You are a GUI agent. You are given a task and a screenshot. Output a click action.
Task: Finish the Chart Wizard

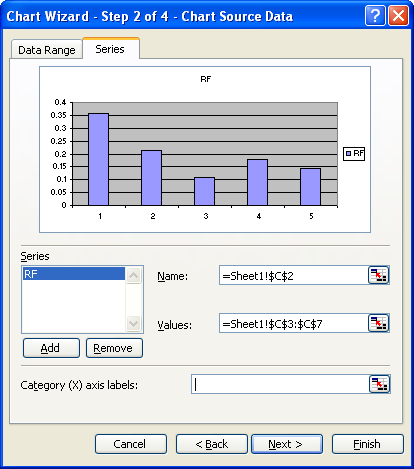[368, 444]
